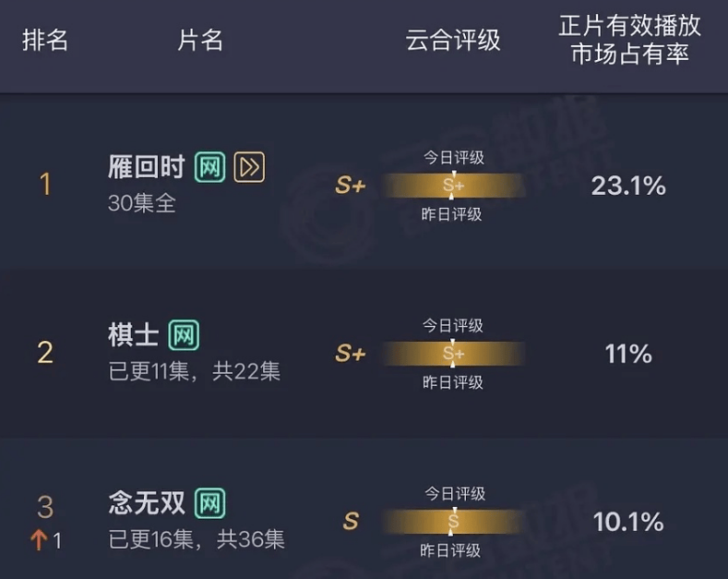Click the 已更11集，共22集 episode info
The height and width of the screenshot is (579, 728).
[x=195, y=372]
